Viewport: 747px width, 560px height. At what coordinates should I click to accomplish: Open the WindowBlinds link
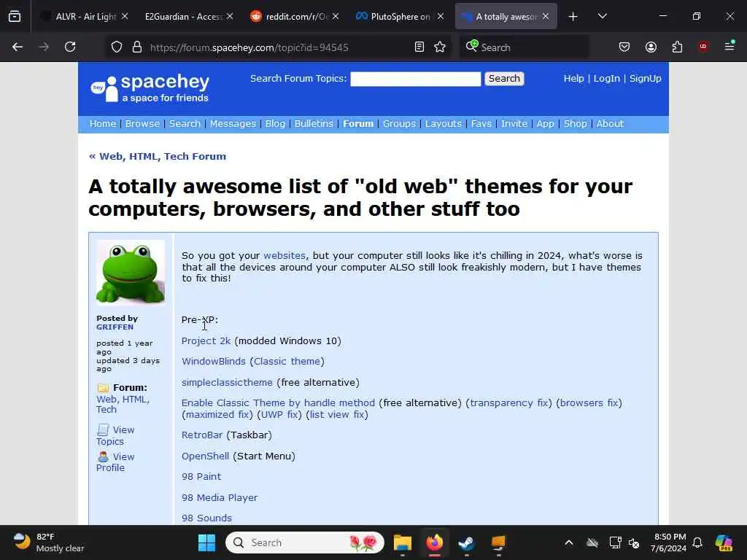[214, 361]
